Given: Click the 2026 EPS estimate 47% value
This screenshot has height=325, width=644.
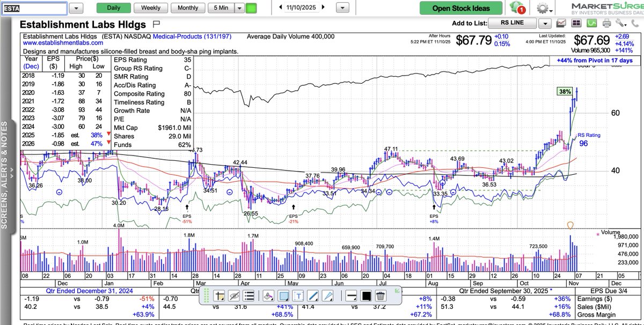Looking at the screenshot, I should 96,144.
